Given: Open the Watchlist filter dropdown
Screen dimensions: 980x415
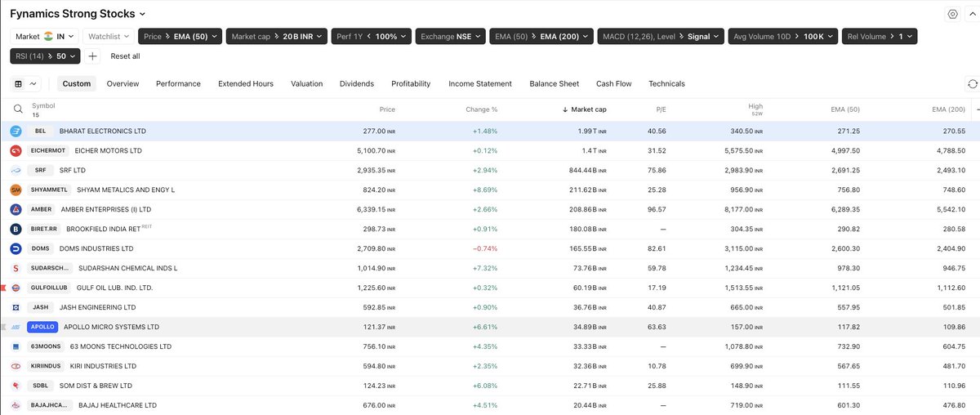Looking at the screenshot, I should click(109, 36).
